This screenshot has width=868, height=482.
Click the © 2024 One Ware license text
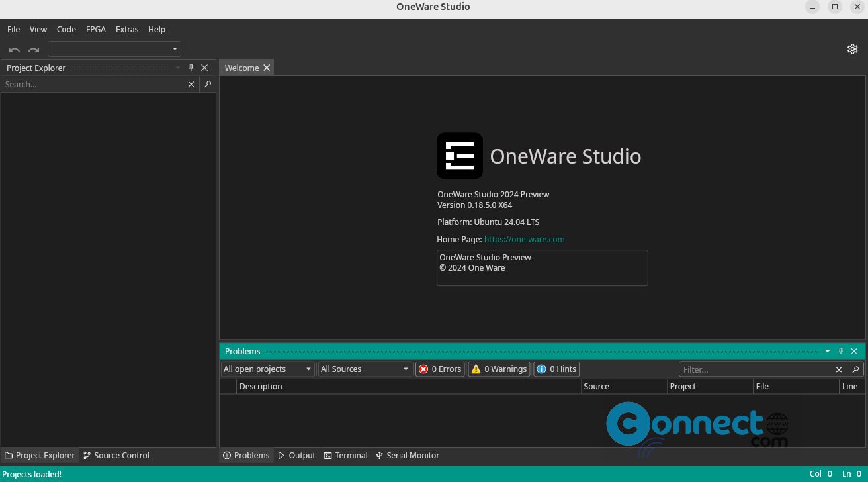tap(472, 267)
